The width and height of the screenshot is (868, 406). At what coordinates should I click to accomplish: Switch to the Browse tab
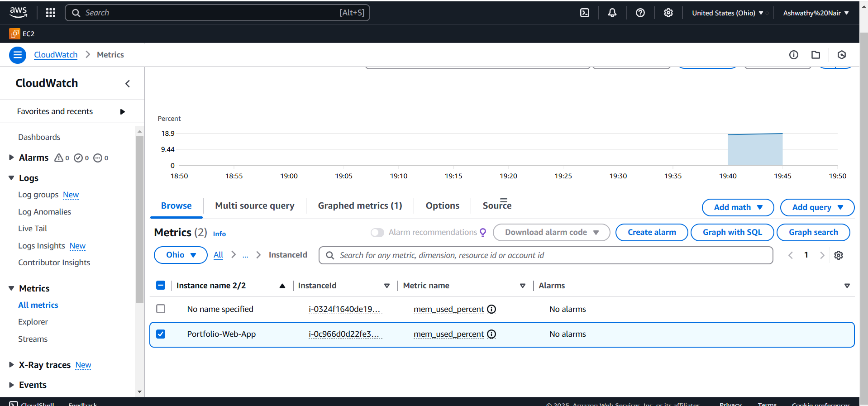(x=176, y=206)
